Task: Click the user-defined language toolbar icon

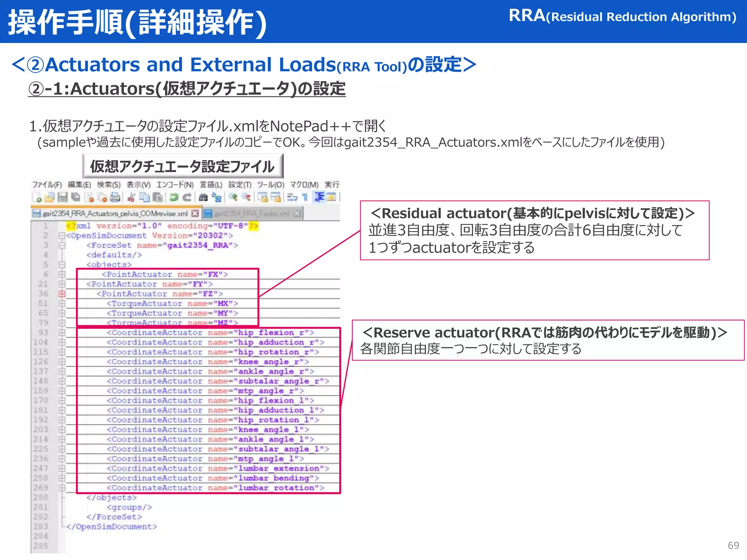Action: click(331, 197)
